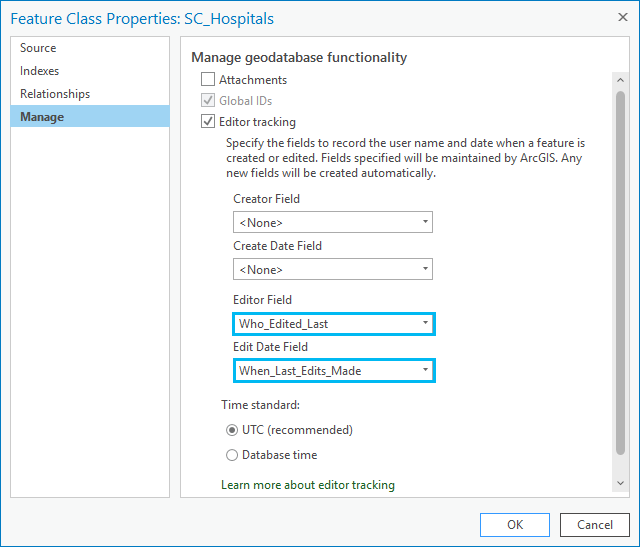Enable the Attachments checkbox
Viewport: 640px width, 547px height.
[x=208, y=79]
